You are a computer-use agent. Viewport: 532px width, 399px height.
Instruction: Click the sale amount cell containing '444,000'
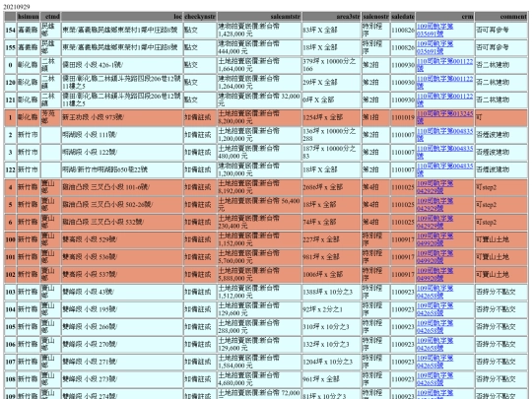click(259, 47)
